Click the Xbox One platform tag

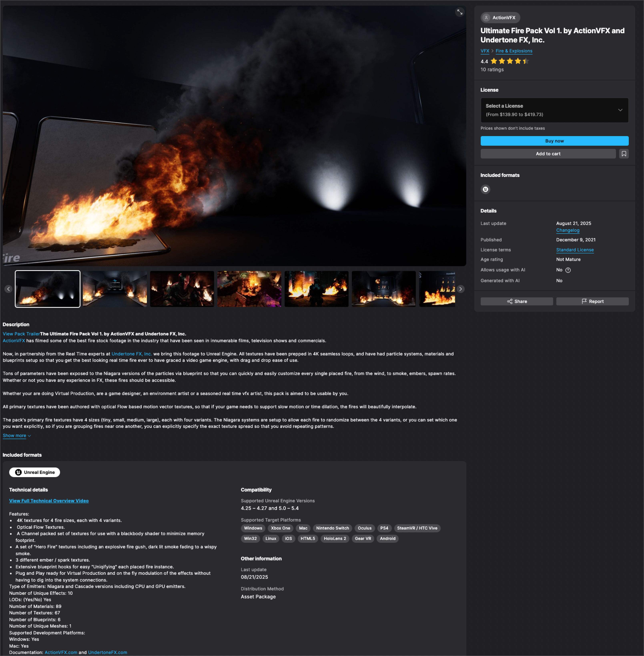pos(280,528)
